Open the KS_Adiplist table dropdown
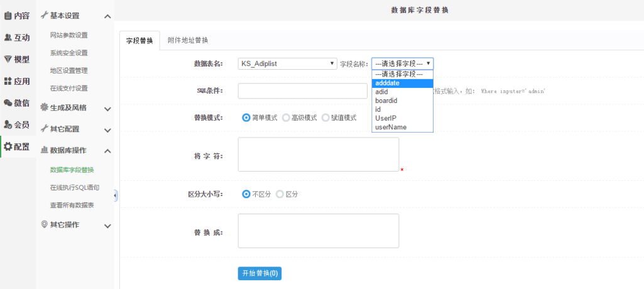This screenshot has width=644, height=289. coord(288,63)
